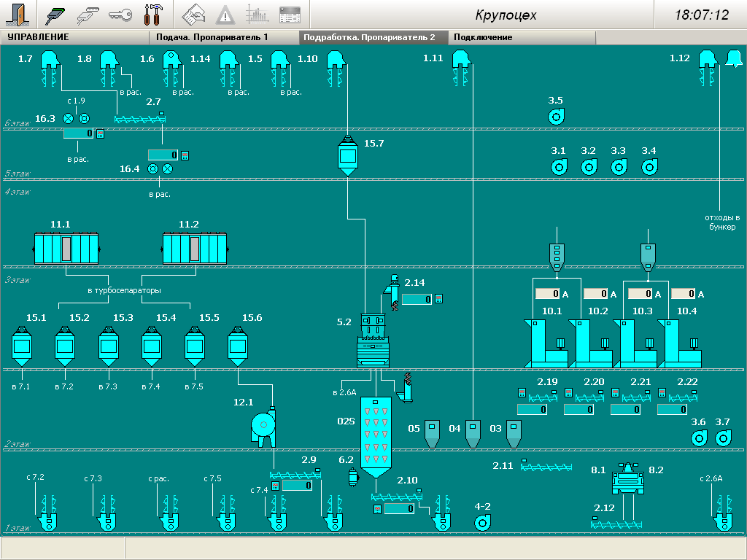Open the calculator button next to 2.14 value
Screen dimensions: 747x560
coord(439,299)
